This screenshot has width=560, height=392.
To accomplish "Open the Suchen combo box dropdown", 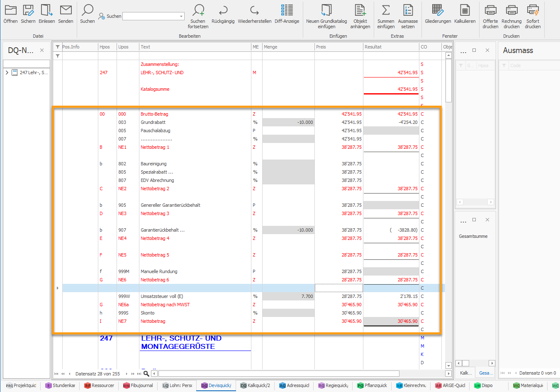I will pos(181,16).
